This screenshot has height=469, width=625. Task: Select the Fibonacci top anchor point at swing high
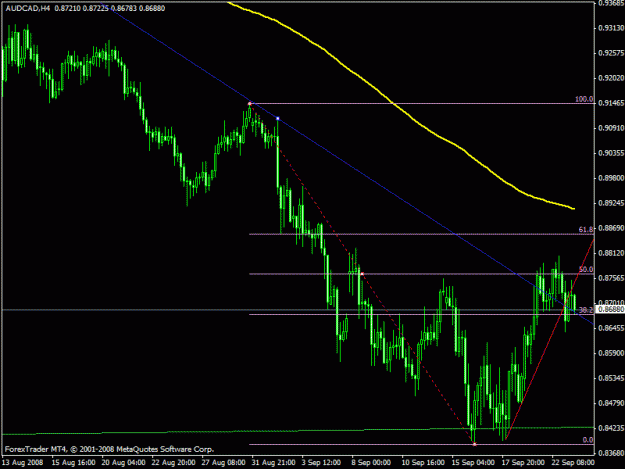coord(250,104)
